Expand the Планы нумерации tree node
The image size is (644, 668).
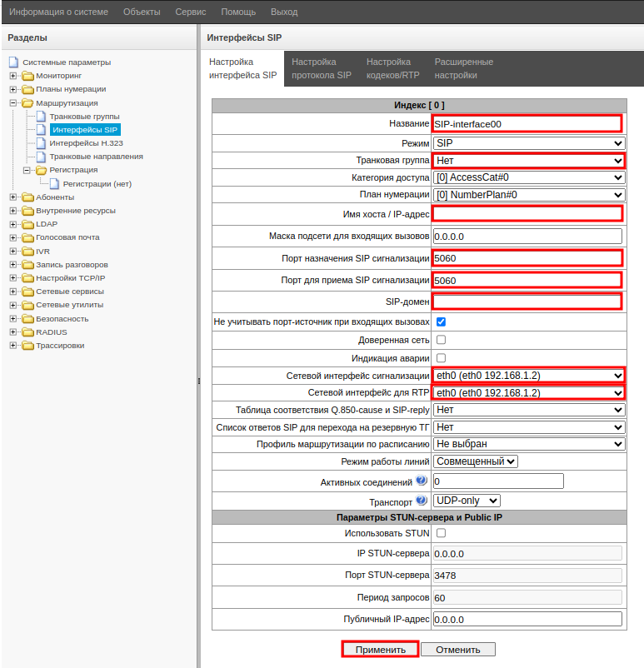click(x=13, y=89)
